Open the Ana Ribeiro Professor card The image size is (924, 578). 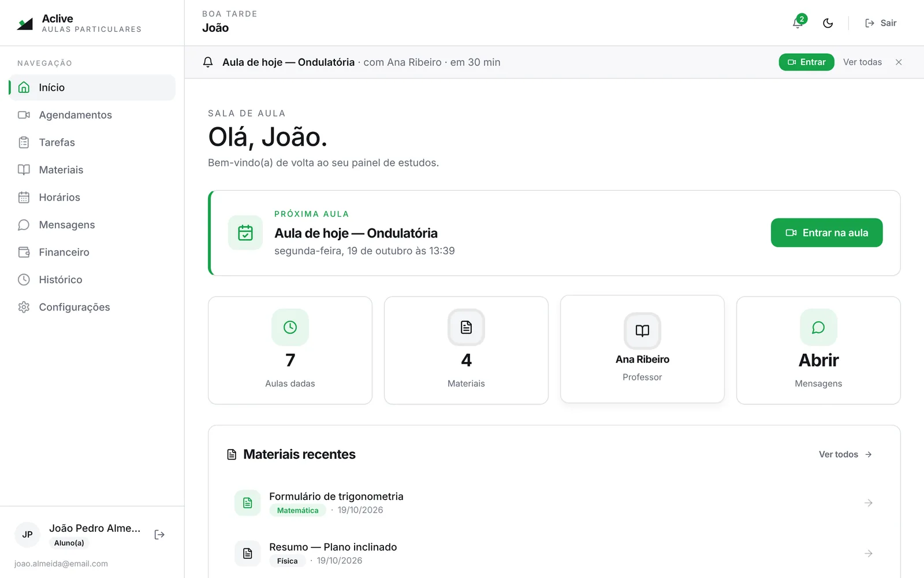(x=642, y=349)
